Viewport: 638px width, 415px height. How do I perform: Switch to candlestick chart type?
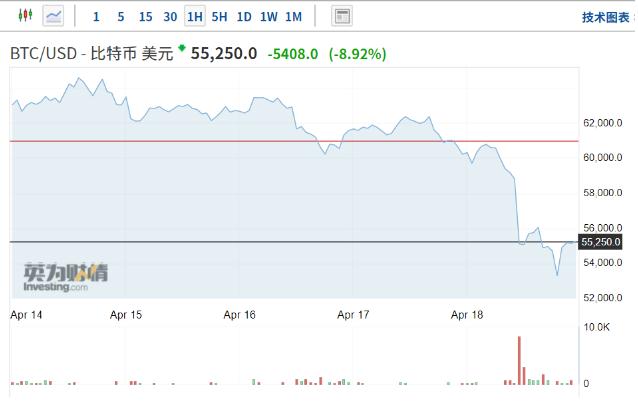25,16
